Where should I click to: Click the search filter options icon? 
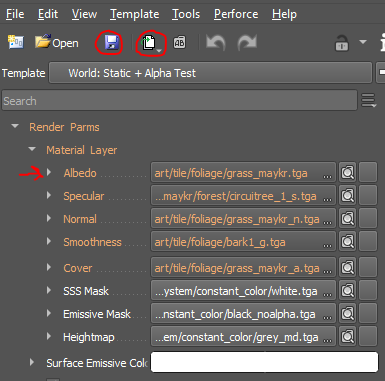point(369,100)
